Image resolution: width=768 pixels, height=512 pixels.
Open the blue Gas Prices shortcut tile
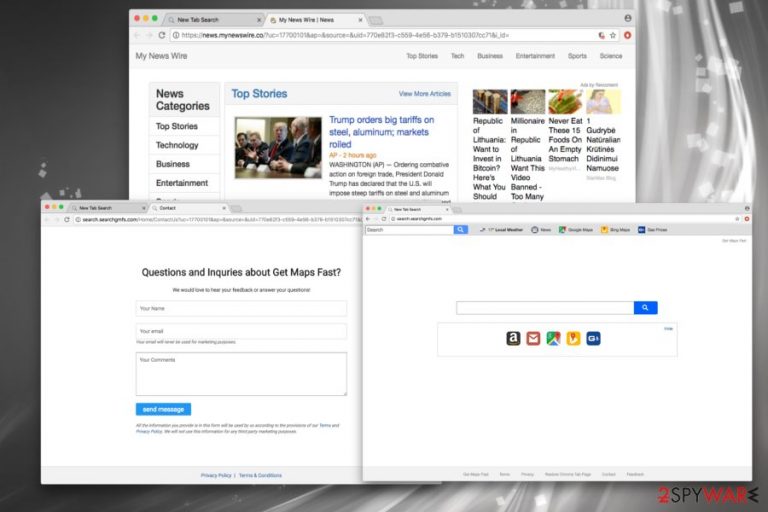pyautogui.click(x=593, y=338)
